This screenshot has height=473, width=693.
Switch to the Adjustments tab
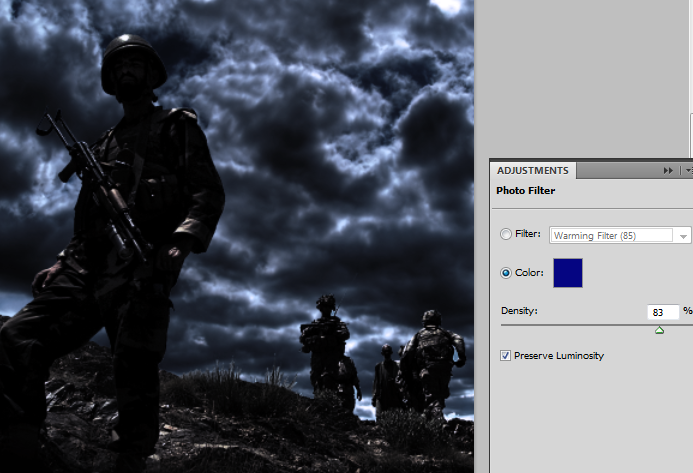click(533, 171)
